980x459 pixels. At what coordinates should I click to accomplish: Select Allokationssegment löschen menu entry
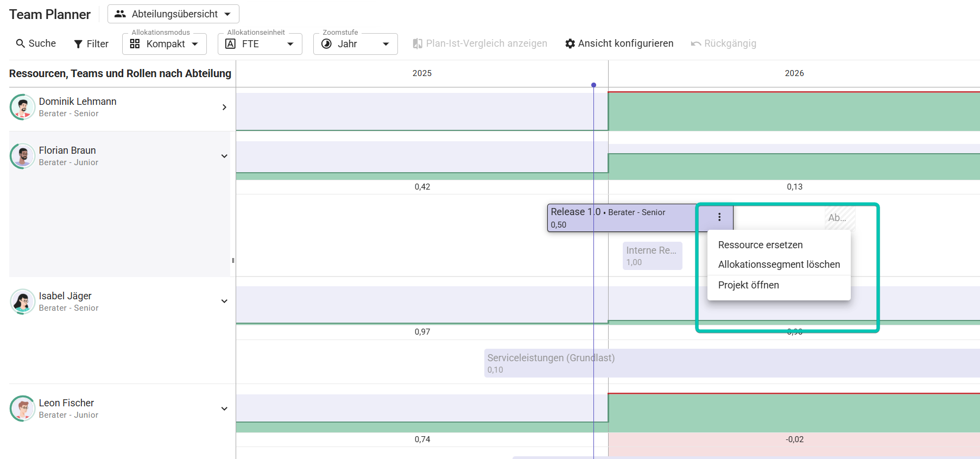779,265
